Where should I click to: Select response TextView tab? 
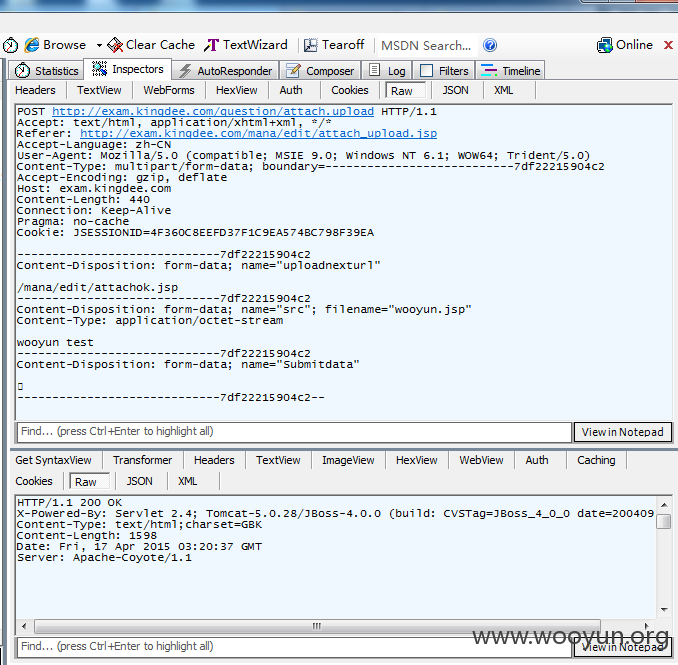[278, 460]
